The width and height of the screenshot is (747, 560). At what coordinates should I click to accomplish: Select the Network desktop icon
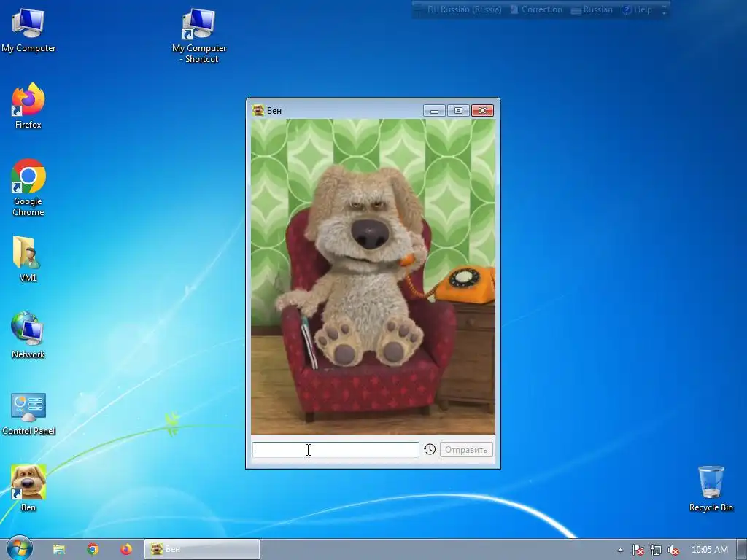(28, 335)
